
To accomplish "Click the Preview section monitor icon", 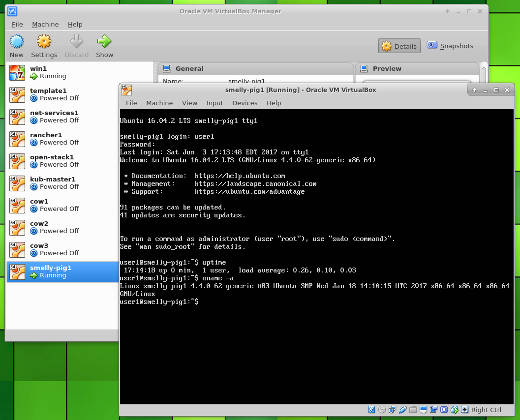I will pos(364,69).
